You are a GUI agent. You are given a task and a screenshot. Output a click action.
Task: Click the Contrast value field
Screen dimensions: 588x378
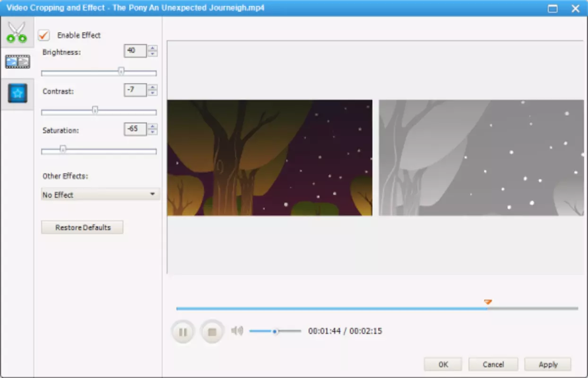[x=135, y=90]
